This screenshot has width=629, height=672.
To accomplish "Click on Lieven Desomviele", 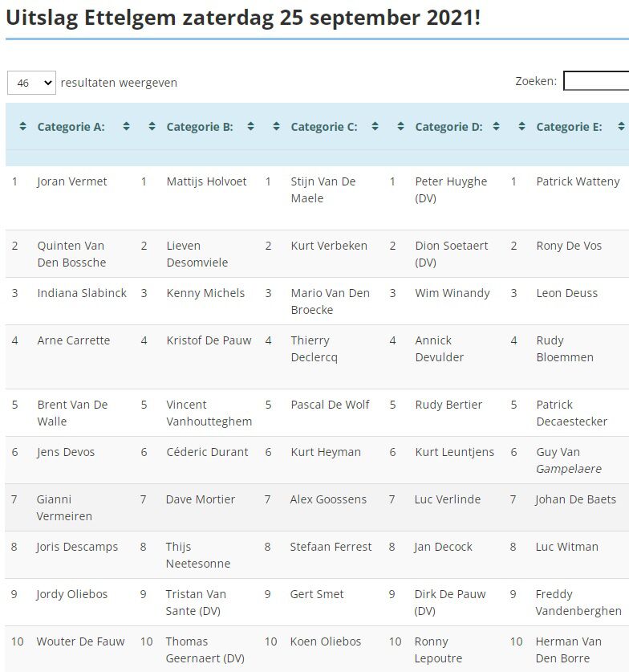I will point(197,255).
